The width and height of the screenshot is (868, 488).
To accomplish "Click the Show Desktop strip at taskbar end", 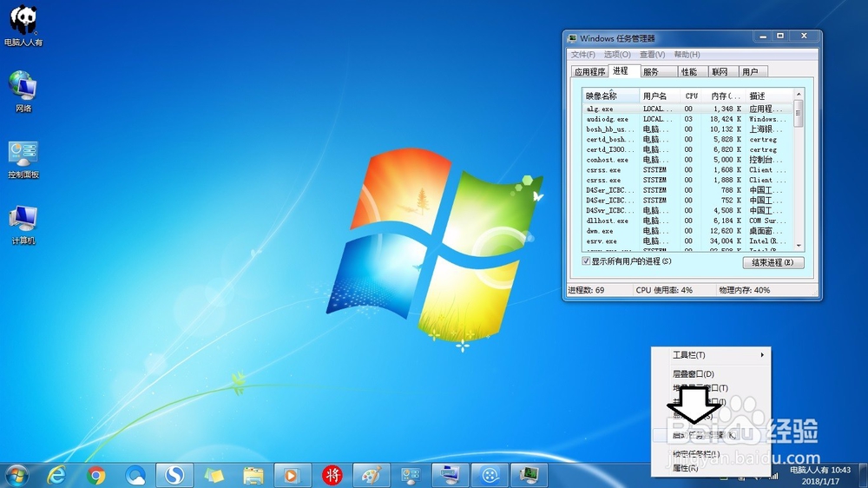I will pyautogui.click(x=864, y=475).
